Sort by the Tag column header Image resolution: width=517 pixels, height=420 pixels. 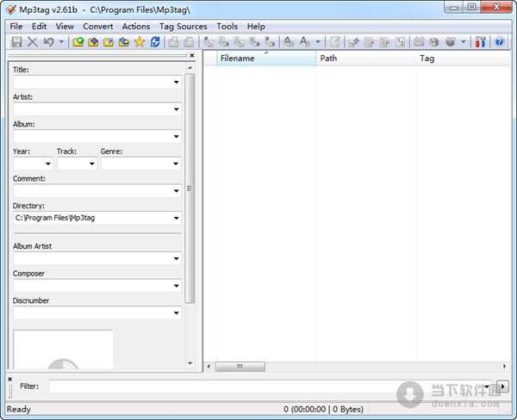tap(464, 59)
